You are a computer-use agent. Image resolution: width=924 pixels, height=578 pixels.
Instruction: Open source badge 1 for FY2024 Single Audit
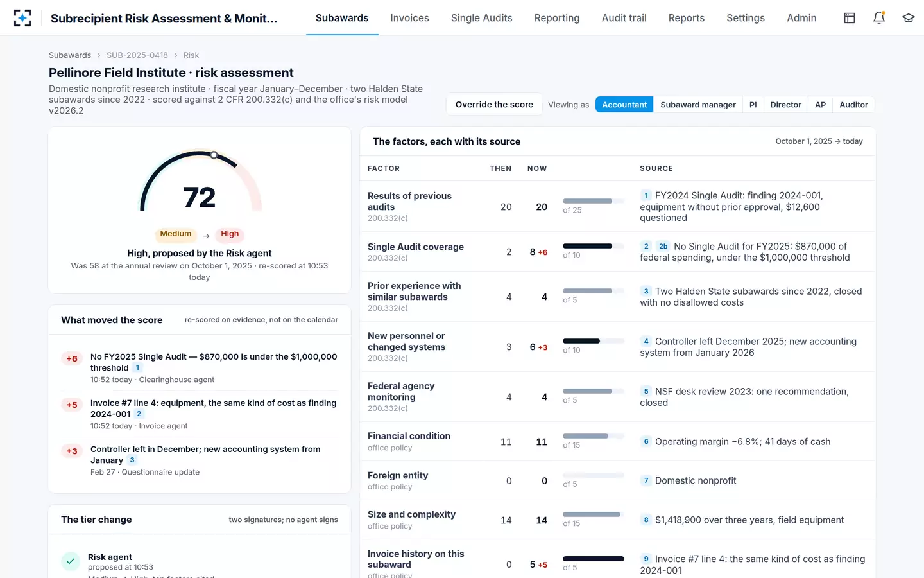[646, 195]
